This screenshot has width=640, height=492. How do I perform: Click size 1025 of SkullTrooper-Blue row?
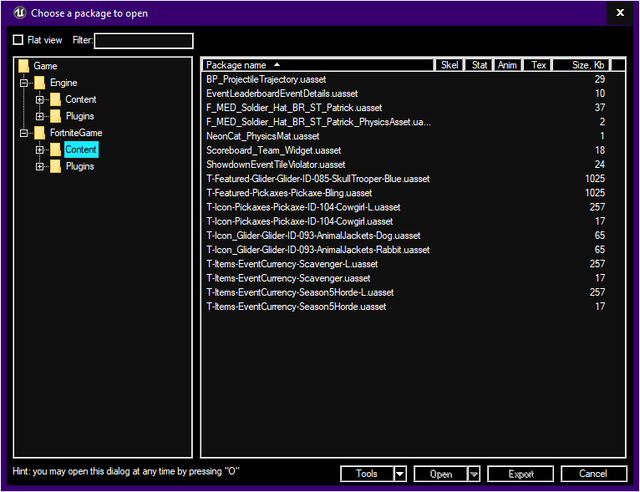click(595, 179)
